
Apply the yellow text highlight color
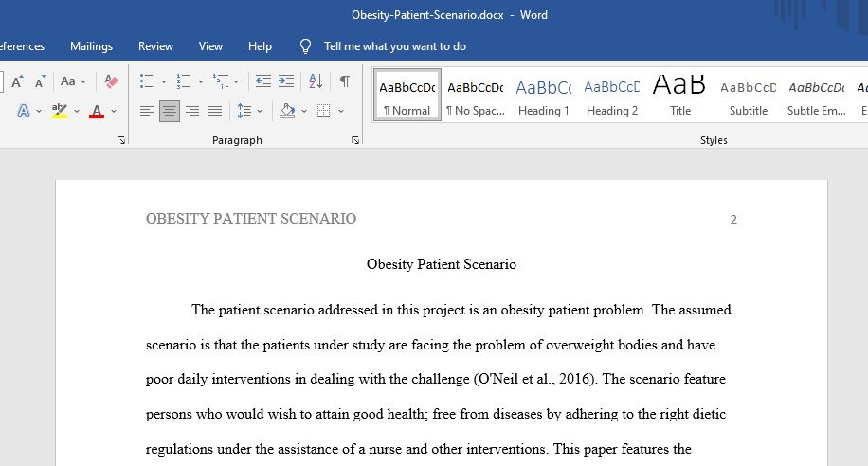point(60,111)
